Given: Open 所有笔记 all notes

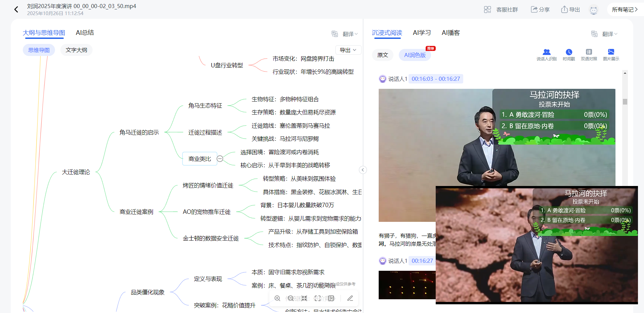Looking at the screenshot, I should click(625, 9).
